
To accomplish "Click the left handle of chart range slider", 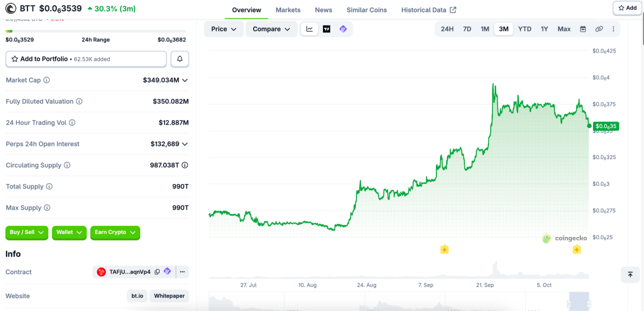I will [x=569, y=304].
